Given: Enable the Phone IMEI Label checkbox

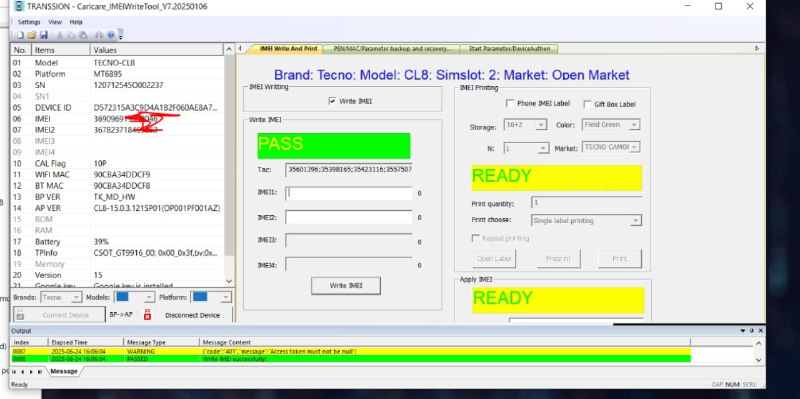Looking at the screenshot, I should tap(510, 103).
